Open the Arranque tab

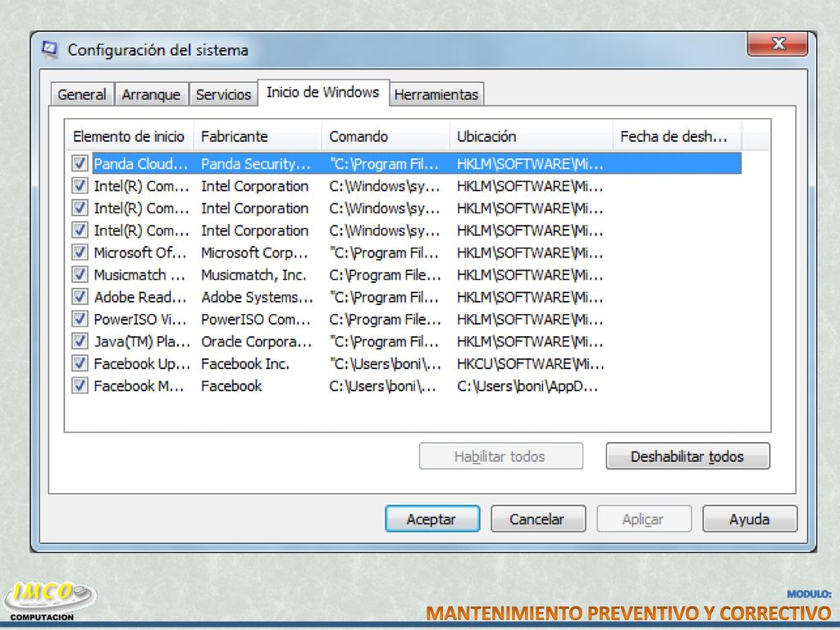[x=151, y=94]
